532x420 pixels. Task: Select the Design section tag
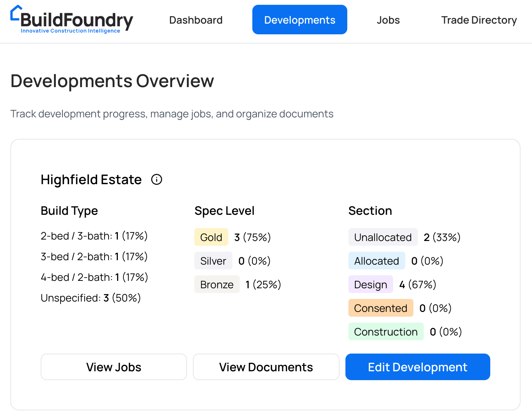click(x=371, y=285)
